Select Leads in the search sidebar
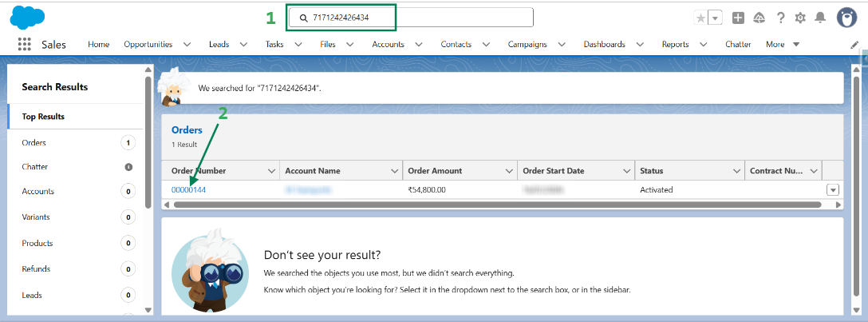868x322 pixels. 75,295
